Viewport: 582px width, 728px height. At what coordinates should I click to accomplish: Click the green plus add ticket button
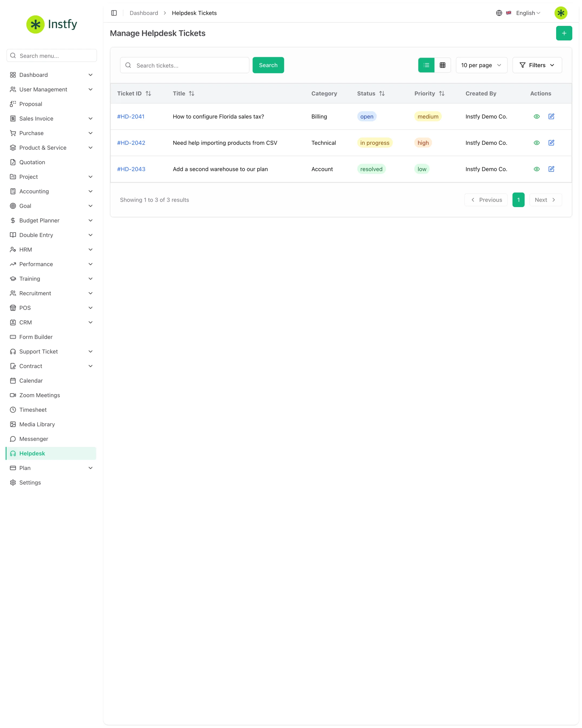coord(564,33)
